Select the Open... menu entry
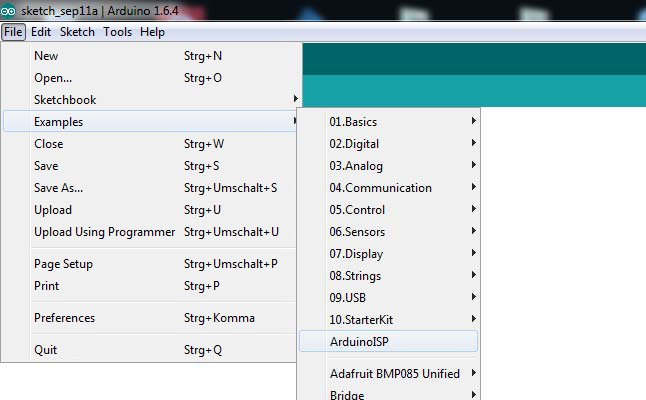 pos(150,78)
